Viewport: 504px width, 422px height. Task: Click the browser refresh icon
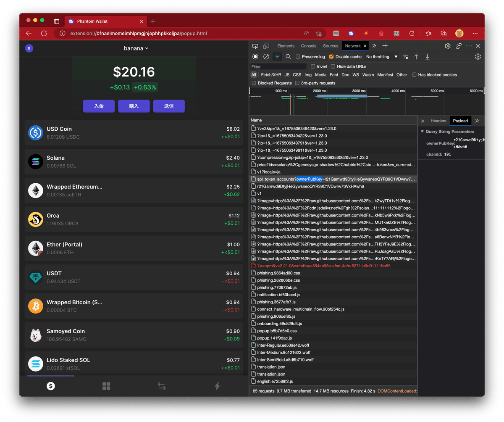[44, 33]
